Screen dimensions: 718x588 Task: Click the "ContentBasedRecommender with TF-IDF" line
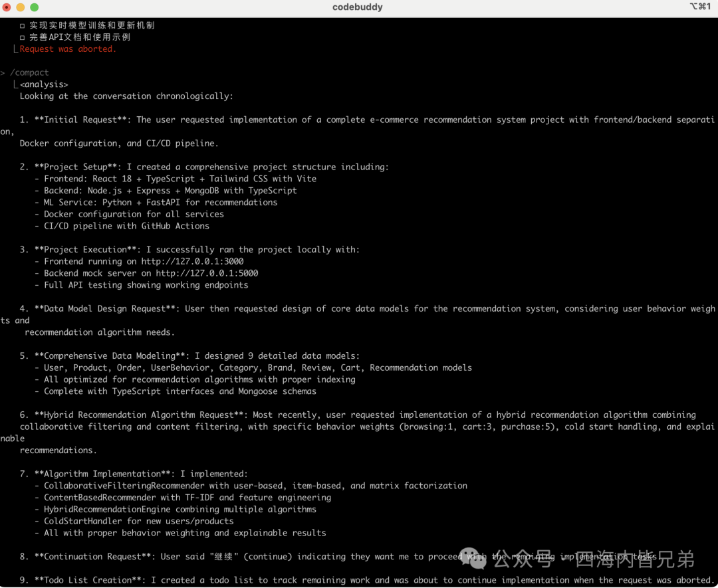(x=183, y=498)
